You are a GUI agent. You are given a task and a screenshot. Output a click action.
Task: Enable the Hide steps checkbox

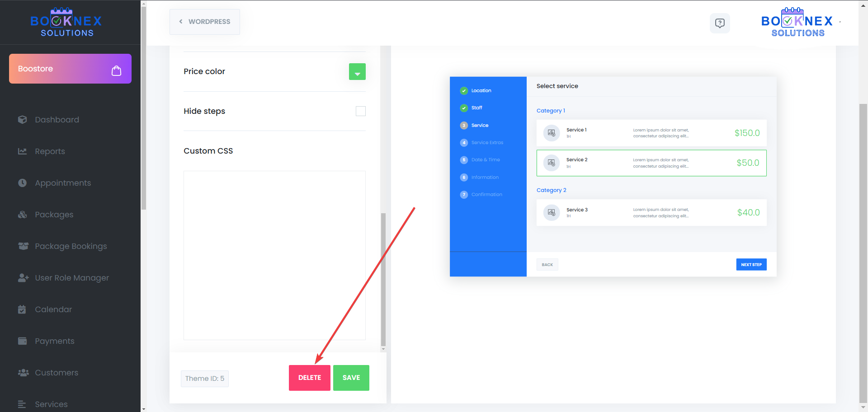point(360,111)
